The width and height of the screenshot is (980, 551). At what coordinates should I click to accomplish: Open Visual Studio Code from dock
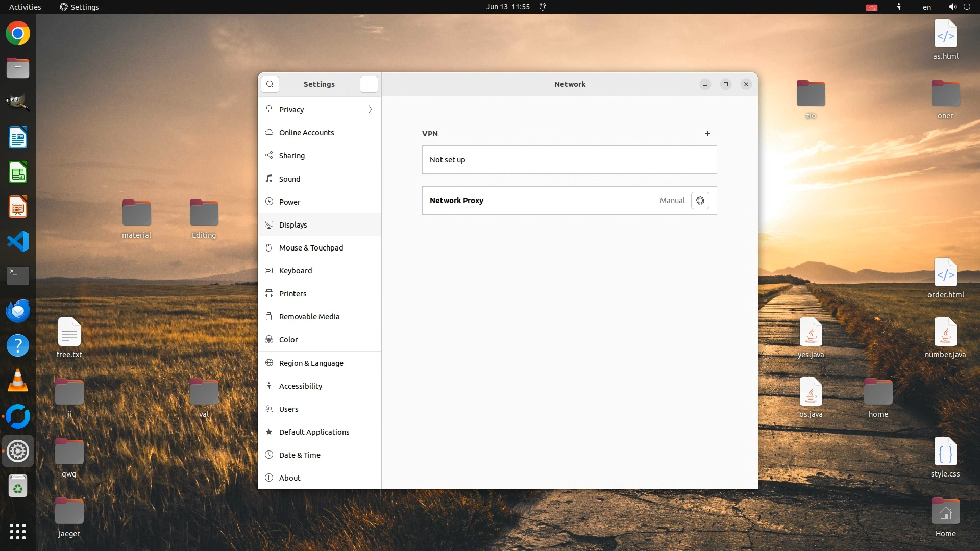pyautogui.click(x=18, y=241)
